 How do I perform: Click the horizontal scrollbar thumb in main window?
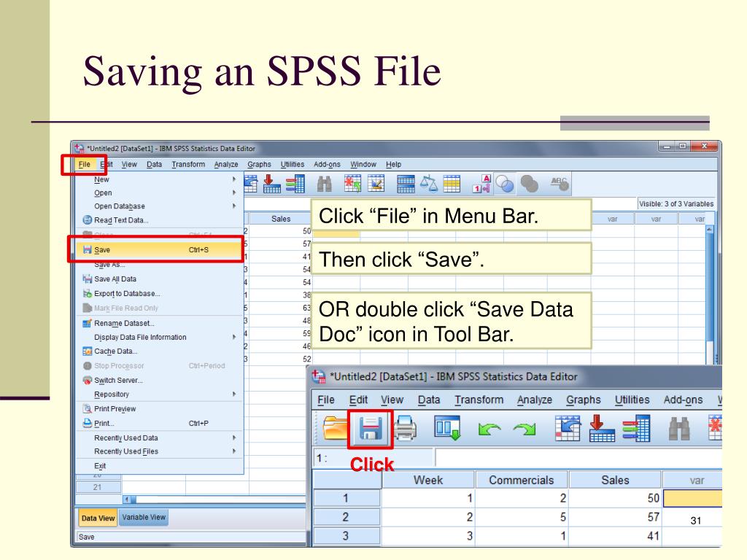tap(133, 499)
